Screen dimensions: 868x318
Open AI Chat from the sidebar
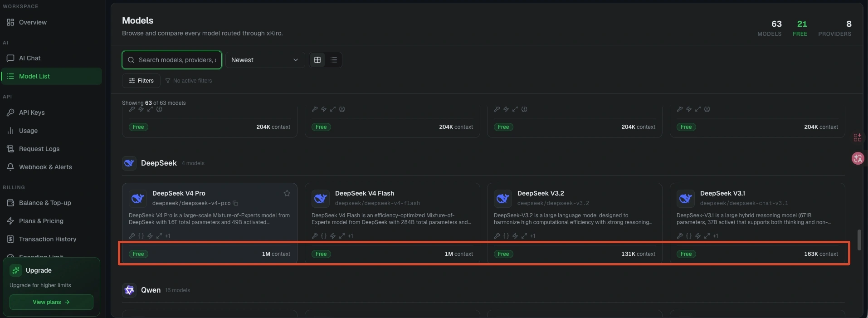point(51,58)
